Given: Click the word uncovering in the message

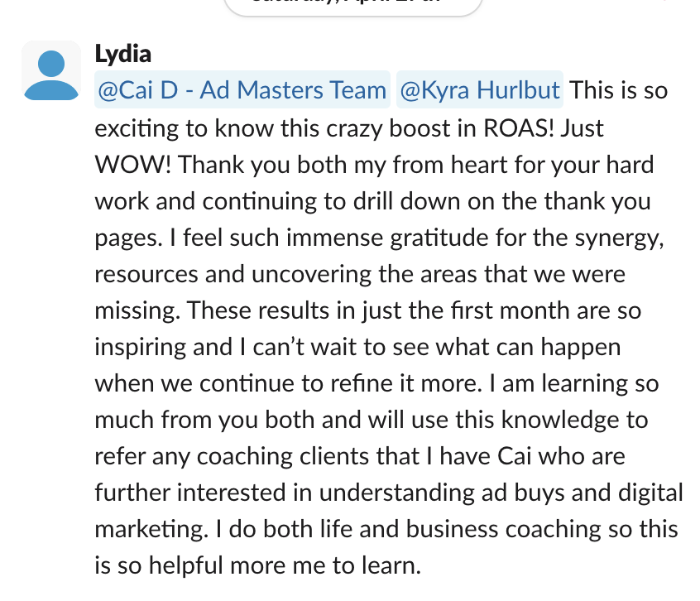Looking at the screenshot, I should coord(311,275).
